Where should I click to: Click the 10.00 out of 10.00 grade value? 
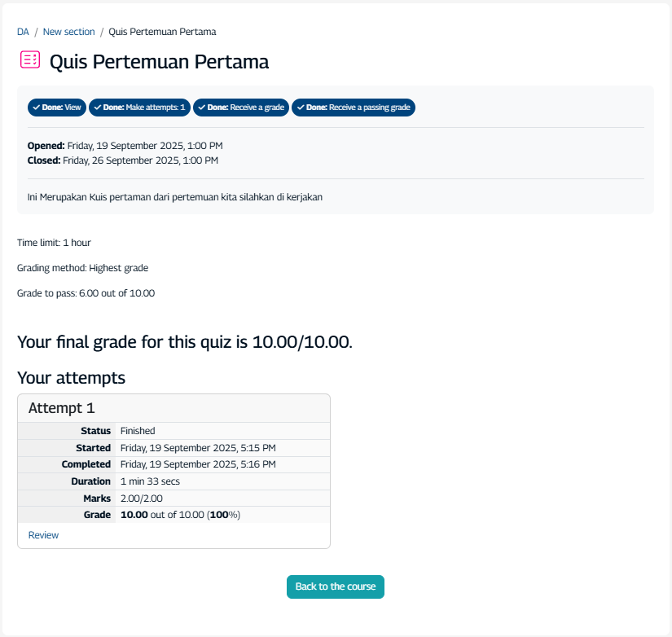click(x=180, y=515)
